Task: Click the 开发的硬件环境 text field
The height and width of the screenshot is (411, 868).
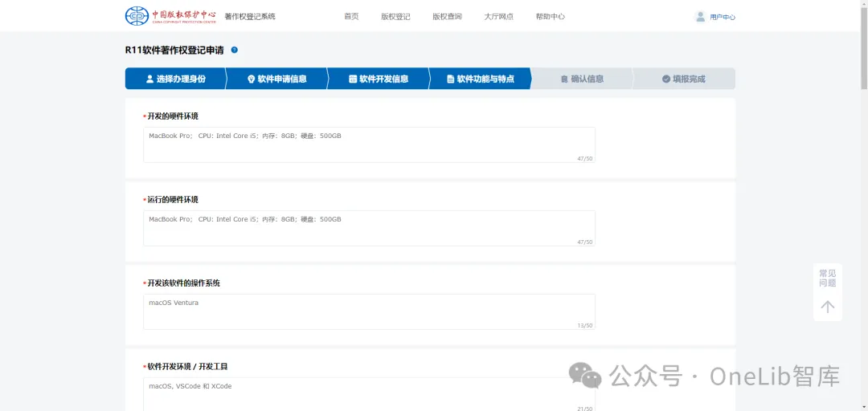Action: pyautogui.click(x=369, y=145)
